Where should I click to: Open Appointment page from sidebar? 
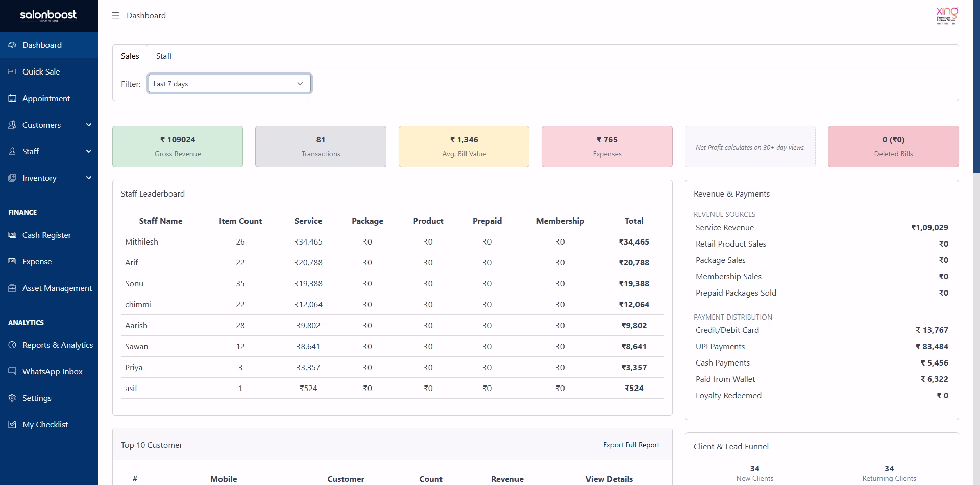pos(49,98)
